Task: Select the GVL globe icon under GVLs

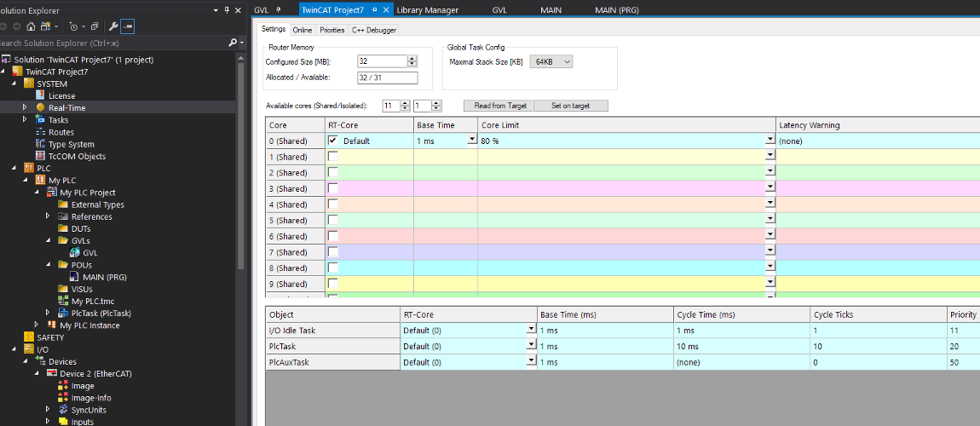Action: coord(75,252)
